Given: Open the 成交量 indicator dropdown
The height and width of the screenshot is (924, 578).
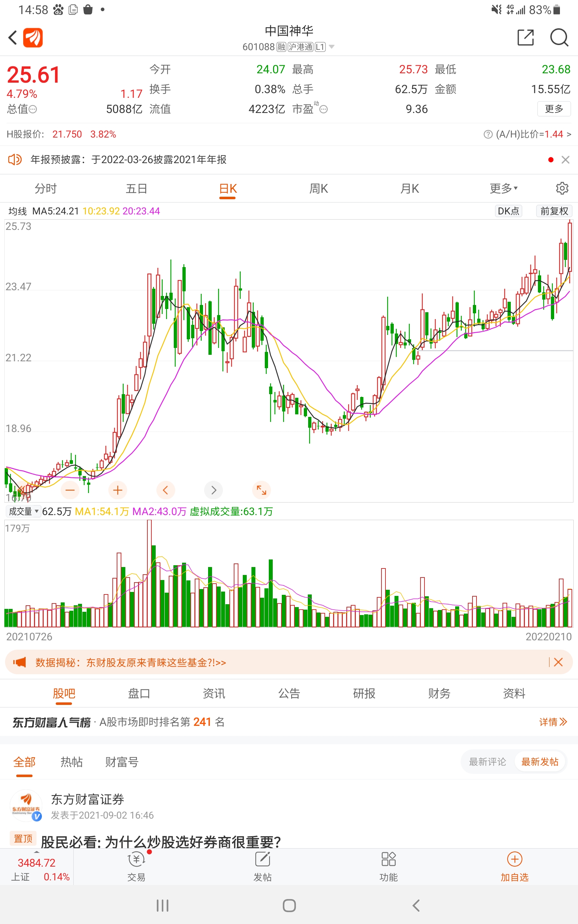Looking at the screenshot, I should coord(23,511).
